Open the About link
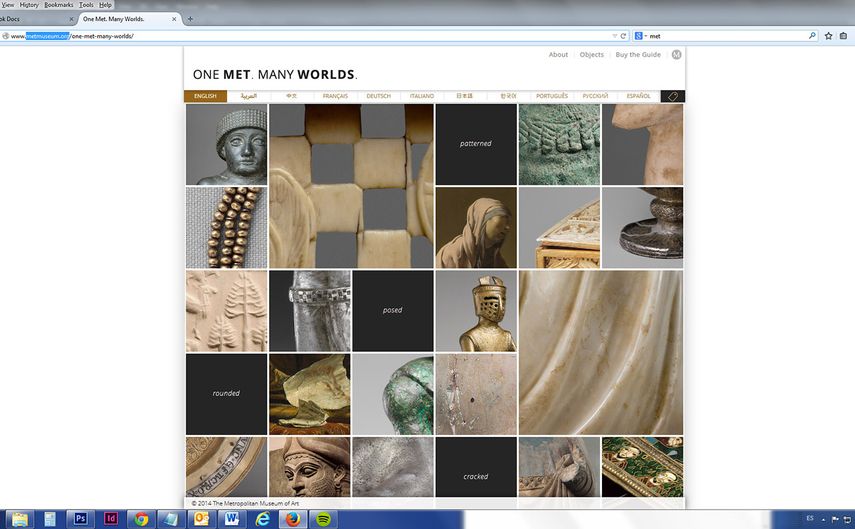855x529 pixels. (558, 55)
